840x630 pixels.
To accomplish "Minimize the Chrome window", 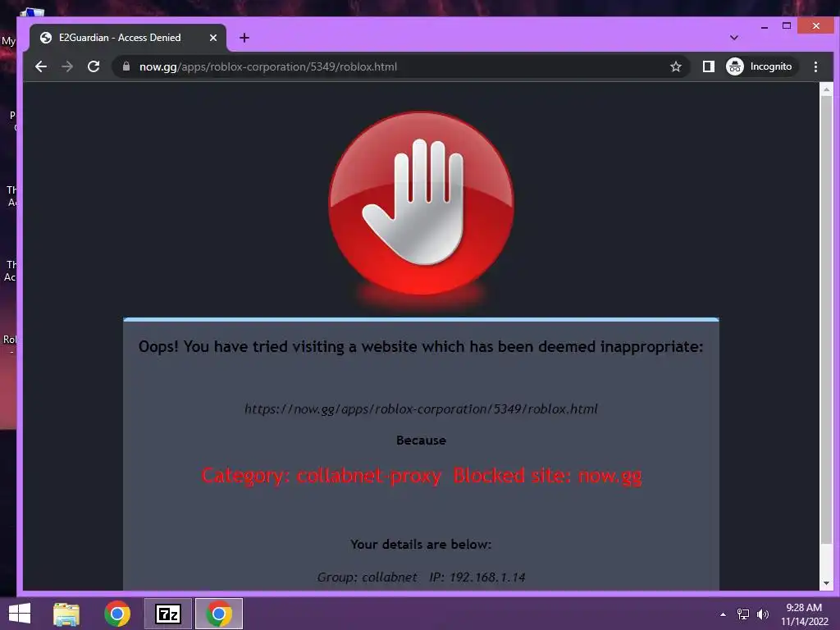I will [765, 26].
